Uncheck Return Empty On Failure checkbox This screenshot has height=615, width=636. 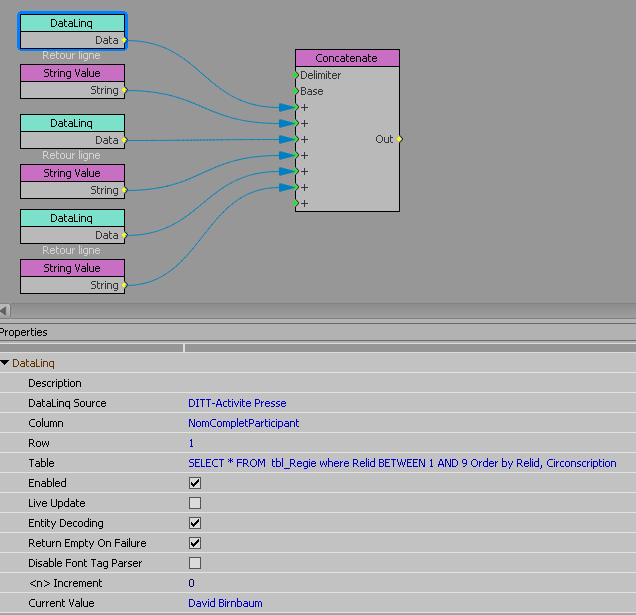(195, 543)
